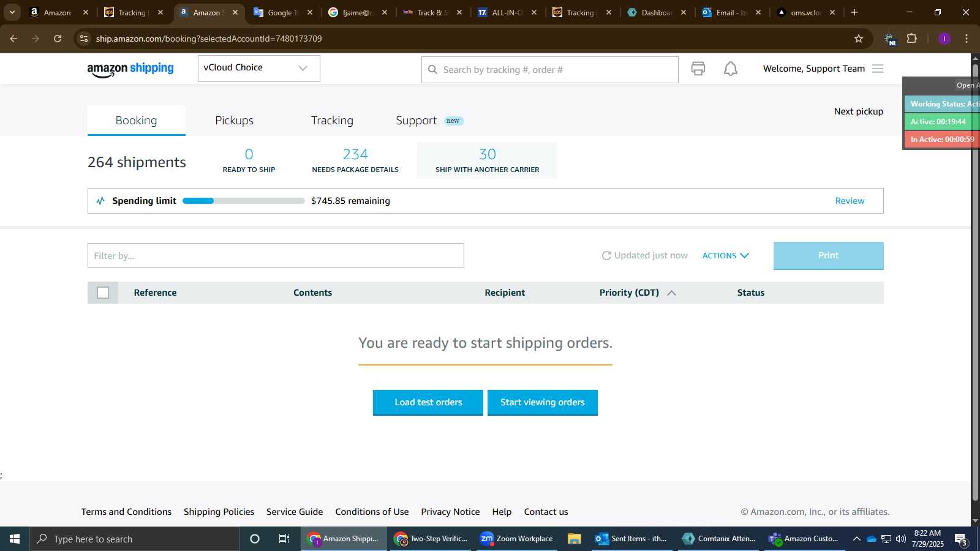Click the browser address bar URL
This screenshot has height=551, width=980.
[x=209, y=39]
